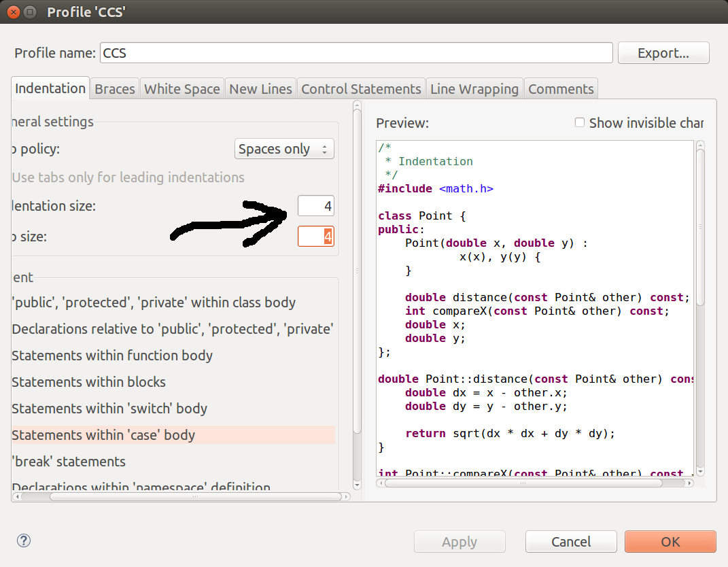The image size is (728, 567).
Task: Confirm changes with the OK button
Action: pos(670,541)
